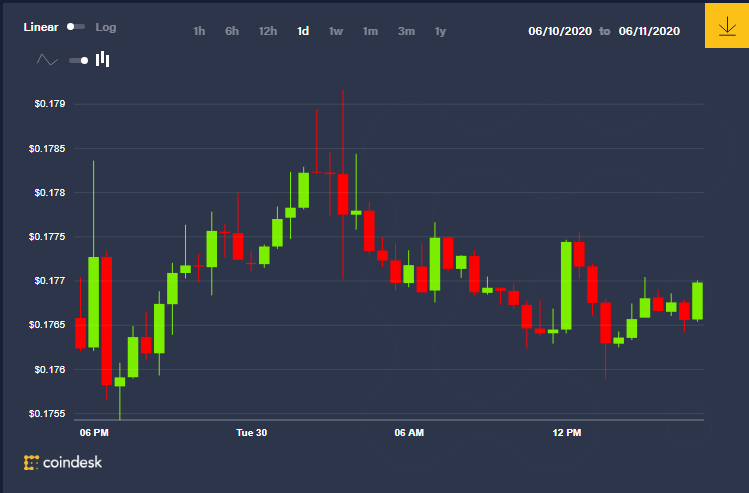Click the $0.1775 price axis label

click(x=47, y=236)
